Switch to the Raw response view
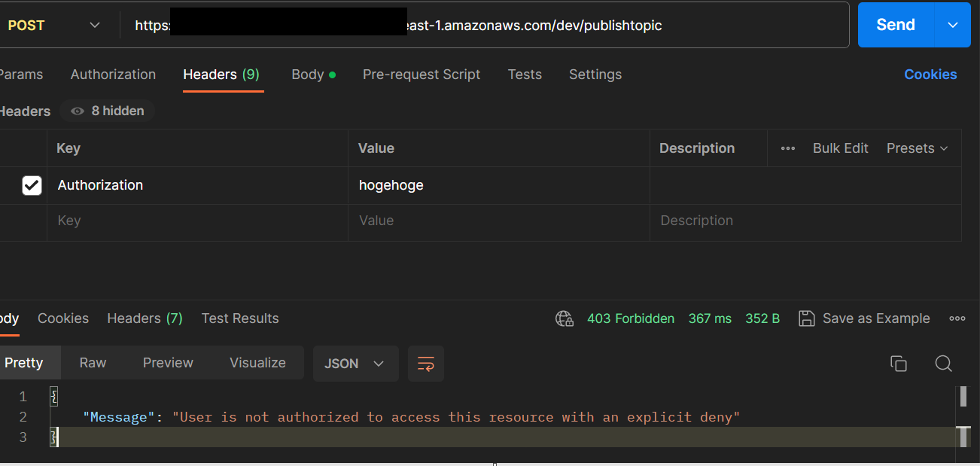The height and width of the screenshot is (466, 980). pos(92,363)
